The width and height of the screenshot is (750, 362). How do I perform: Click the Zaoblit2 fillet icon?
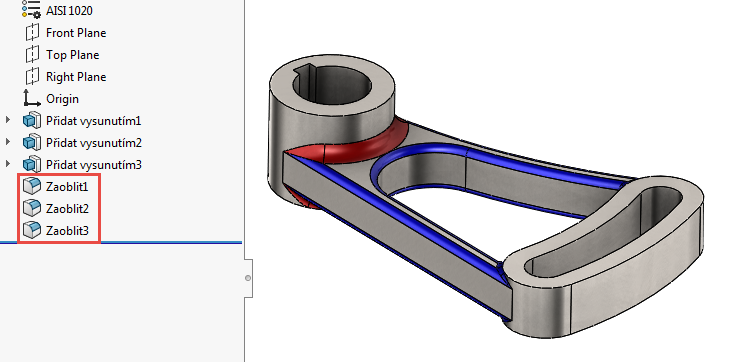tap(32, 208)
